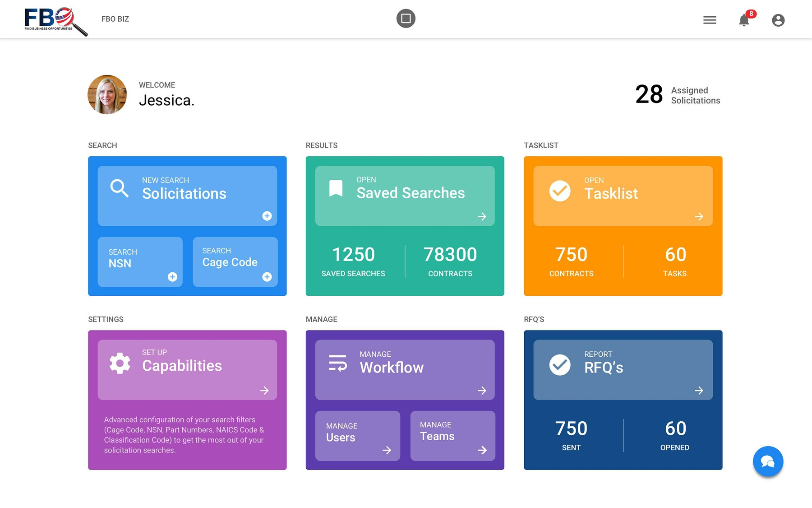Click the plus icon on Search Cage Code tile
Viewport: 812px width, 508px height.
[x=267, y=277]
